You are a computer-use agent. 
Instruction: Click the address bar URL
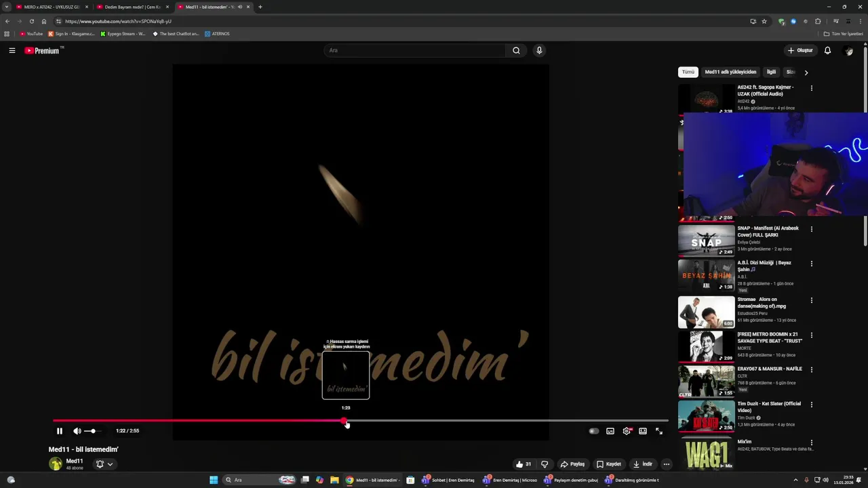[x=118, y=21]
